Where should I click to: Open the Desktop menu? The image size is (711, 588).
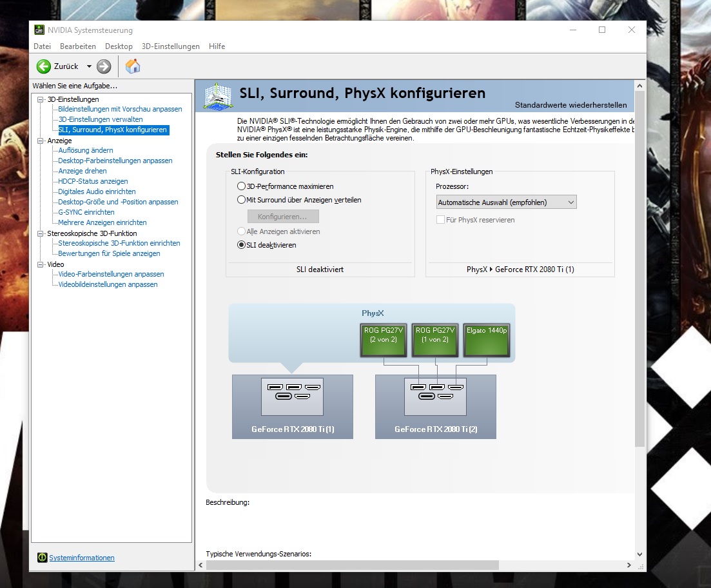click(119, 46)
